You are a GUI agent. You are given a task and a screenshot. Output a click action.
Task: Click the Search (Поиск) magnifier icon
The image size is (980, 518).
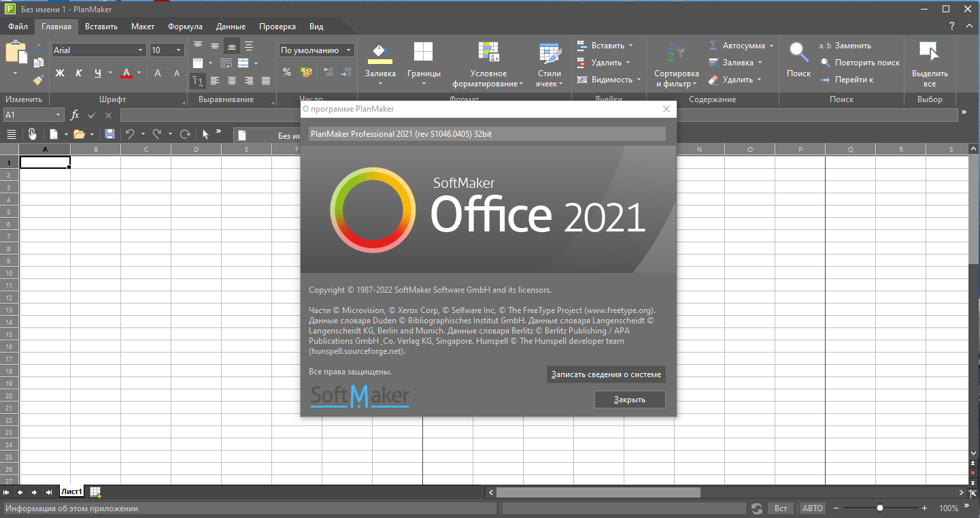pos(798,52)
